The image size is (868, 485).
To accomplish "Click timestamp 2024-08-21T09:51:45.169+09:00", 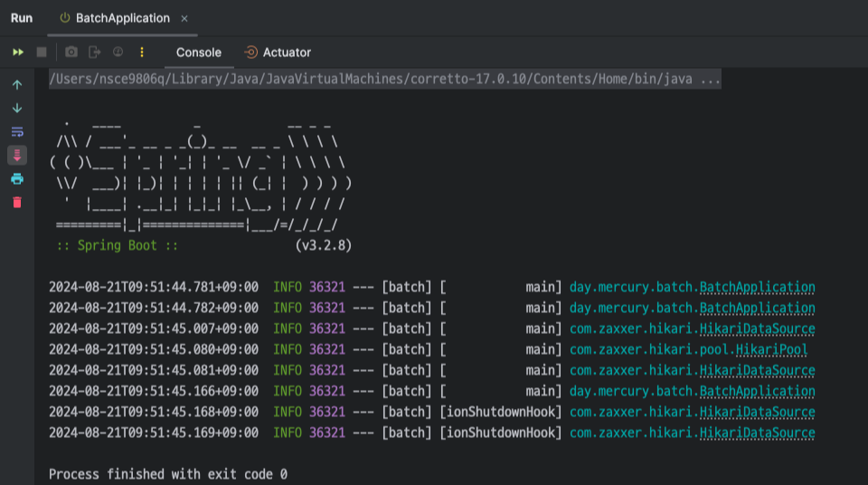I will [x=154, y=433].
